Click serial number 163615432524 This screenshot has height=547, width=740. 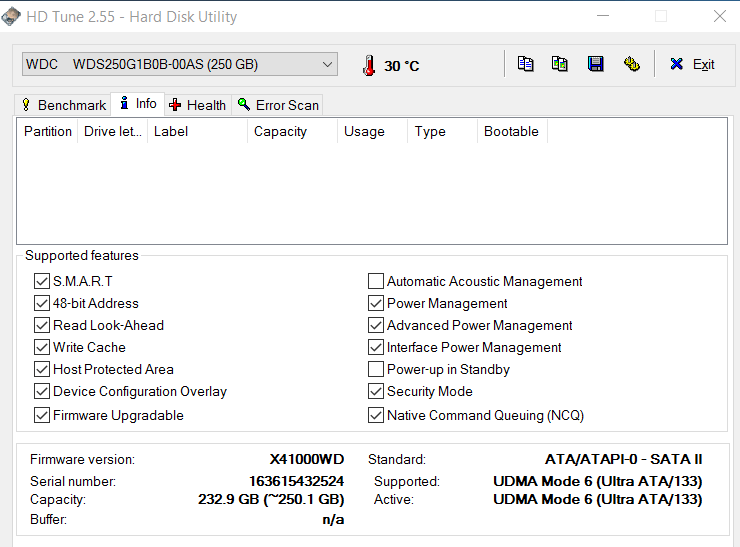pyautogui.click(x=296, y=481)
